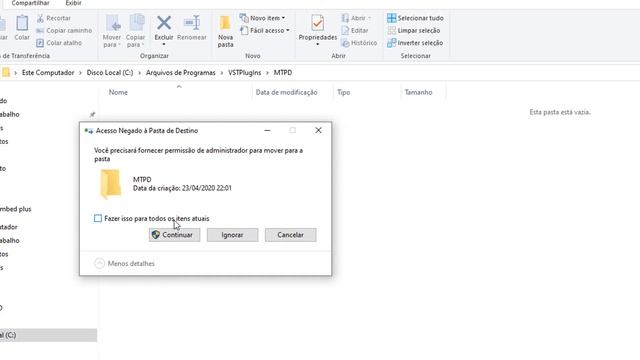Click Colar atalho in ribbon
The width and height of the screenshot is (640, 360).
[x=59, y=43]
